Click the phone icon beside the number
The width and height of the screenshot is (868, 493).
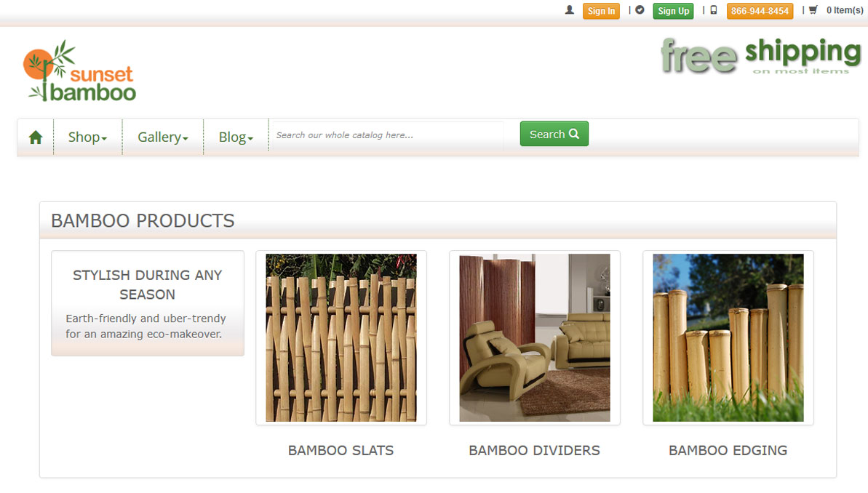[x=714, y=10]
